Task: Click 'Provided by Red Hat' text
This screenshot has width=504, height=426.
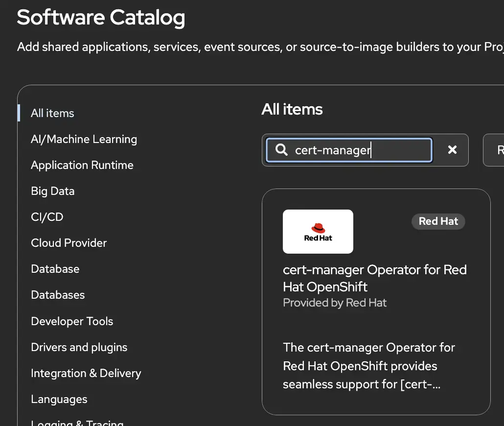Action: [x=335, y=303]
